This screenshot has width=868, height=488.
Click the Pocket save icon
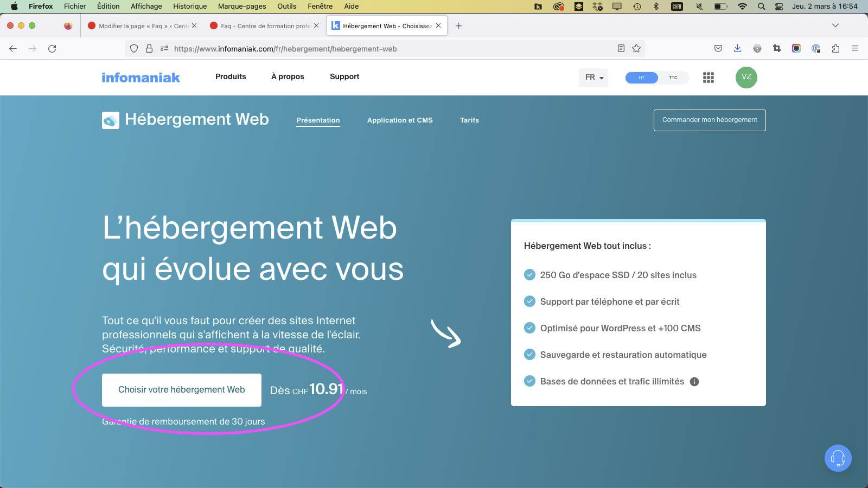point(718,49)
